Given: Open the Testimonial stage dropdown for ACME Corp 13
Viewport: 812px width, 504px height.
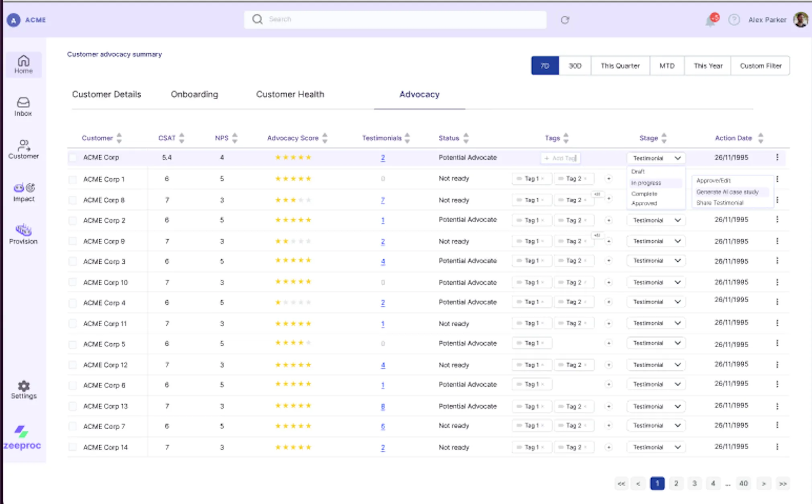Looking at the screenshot, I should pyautogui.click(x=656, y=406).
